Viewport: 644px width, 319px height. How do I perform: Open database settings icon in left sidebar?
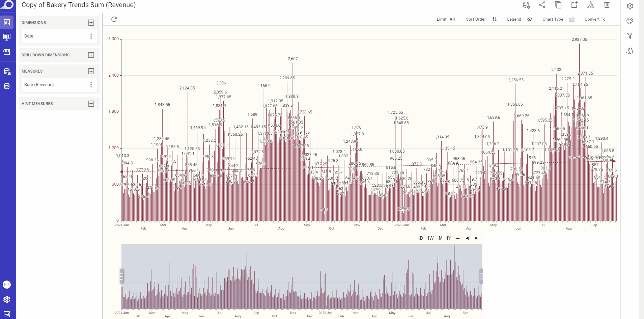click(7, 72)
